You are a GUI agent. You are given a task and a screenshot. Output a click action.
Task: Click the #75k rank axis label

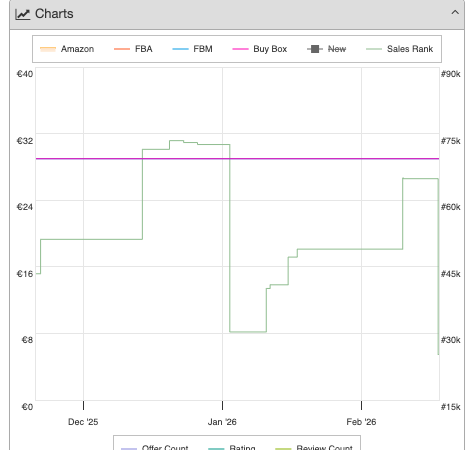[x=451, y=141]
